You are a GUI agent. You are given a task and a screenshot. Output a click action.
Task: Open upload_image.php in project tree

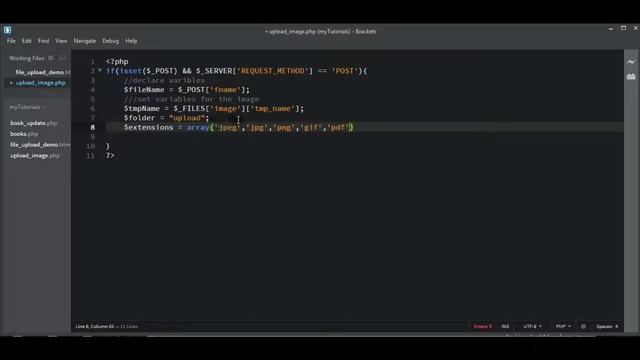[x=35, y=156]
